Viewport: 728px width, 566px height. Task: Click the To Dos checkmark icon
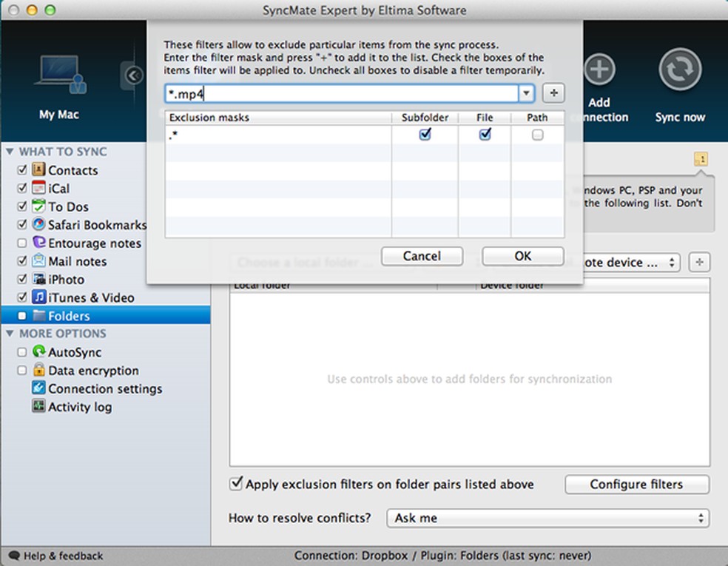pyautogui.click(x=38, y=206)
